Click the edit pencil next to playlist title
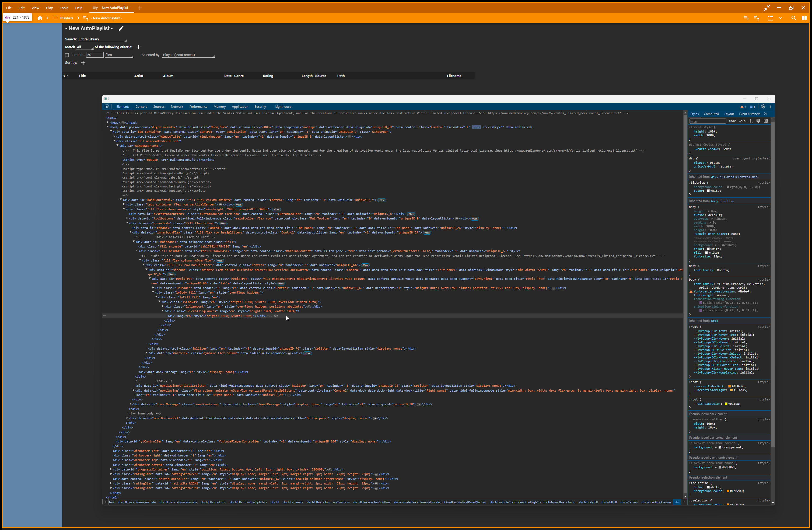The width and height of the screenshot is (812, 530). pos(121,28)
